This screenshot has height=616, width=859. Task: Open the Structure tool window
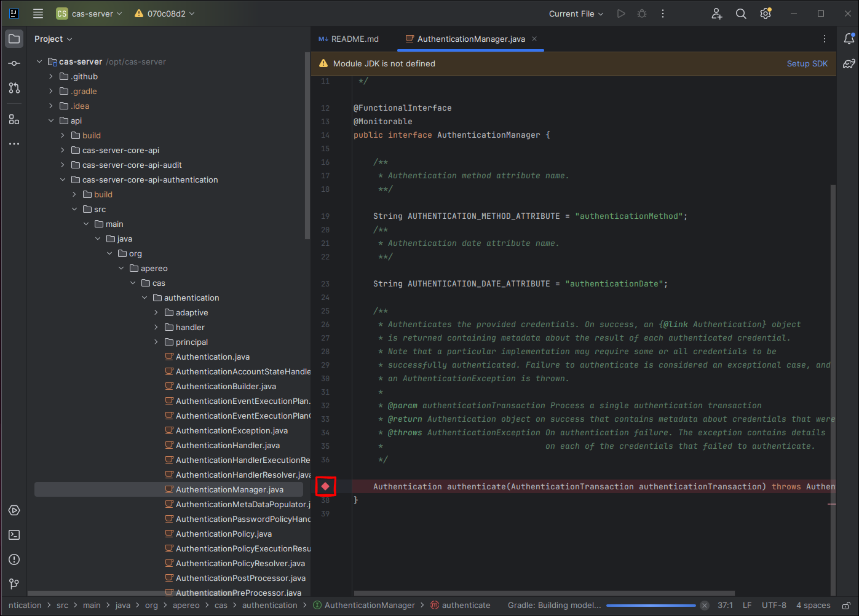point(14,119)
